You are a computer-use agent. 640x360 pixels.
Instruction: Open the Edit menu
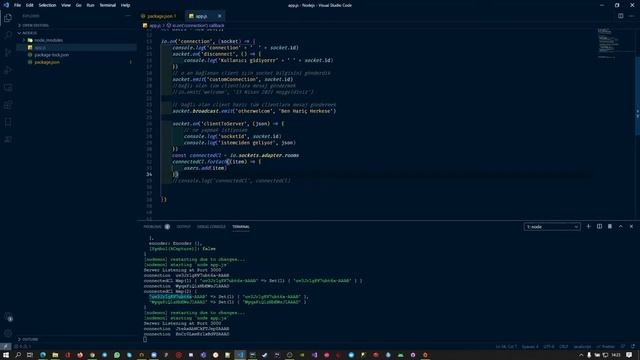30,5
